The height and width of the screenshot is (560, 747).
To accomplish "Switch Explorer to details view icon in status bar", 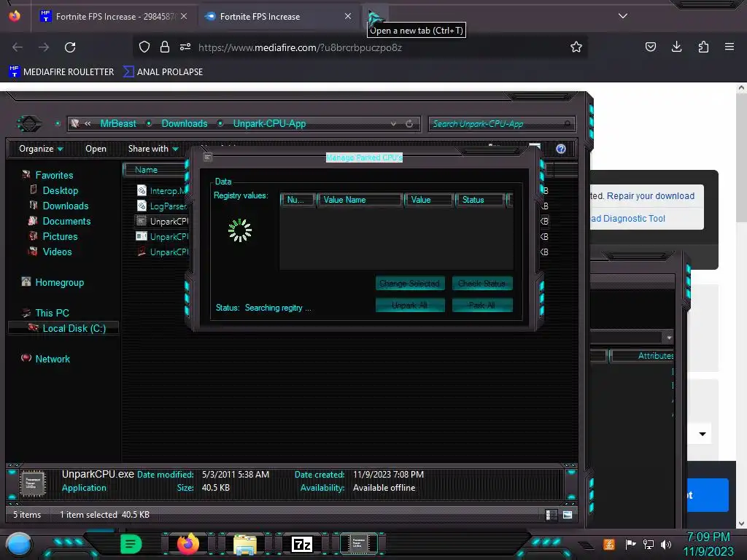I will [551, 515].
